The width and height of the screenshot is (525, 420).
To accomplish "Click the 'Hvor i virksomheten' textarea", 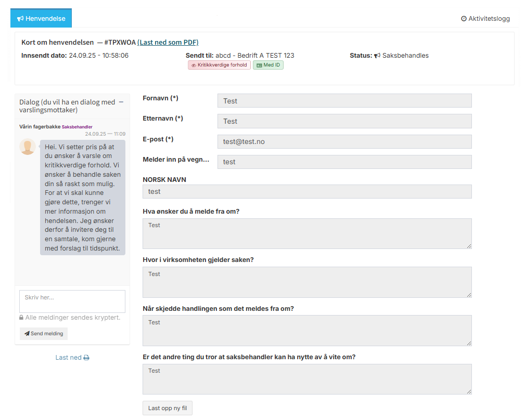I will [x=307, y=282].
